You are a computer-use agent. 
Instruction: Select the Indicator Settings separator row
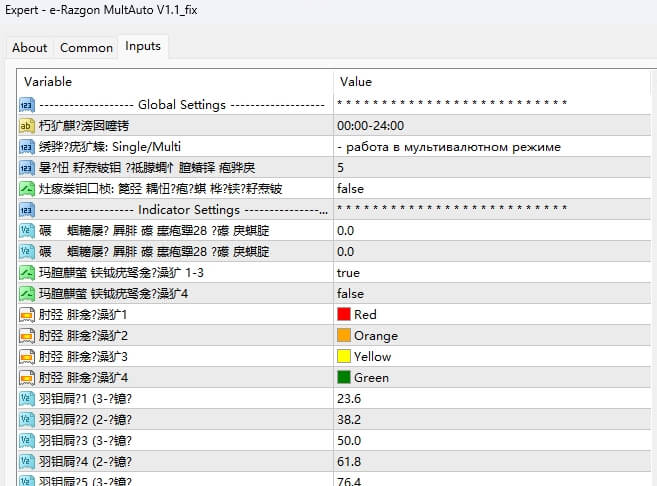[x=334, y=210]
